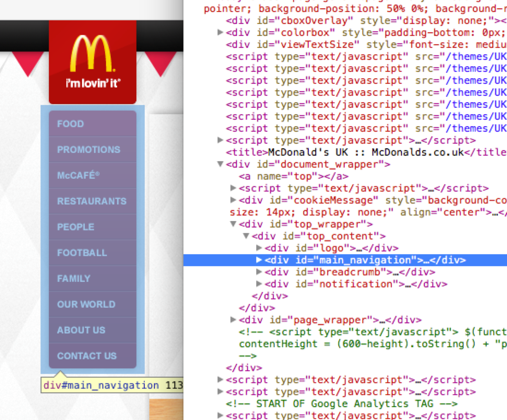Select McCAFÉ in the navigation menu
This screenshot has width=507, height=420.
pyautogui.click(x=93, y=175)
